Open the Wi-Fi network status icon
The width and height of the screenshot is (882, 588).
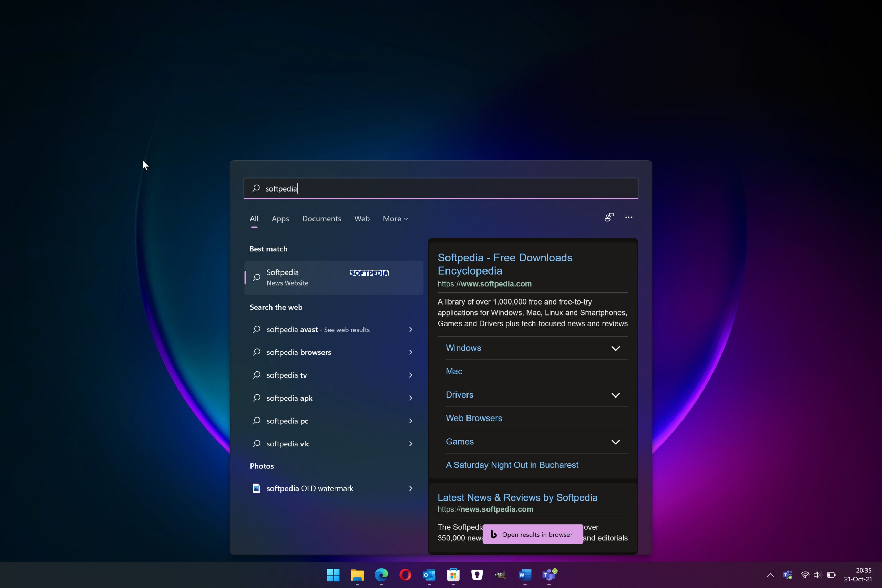[805, 575]
